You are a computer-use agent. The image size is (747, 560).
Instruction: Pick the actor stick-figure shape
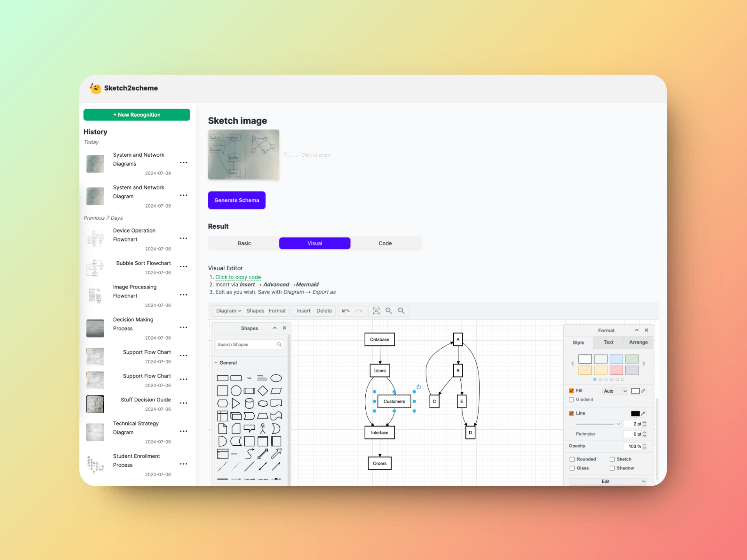[x=263, y=429]
